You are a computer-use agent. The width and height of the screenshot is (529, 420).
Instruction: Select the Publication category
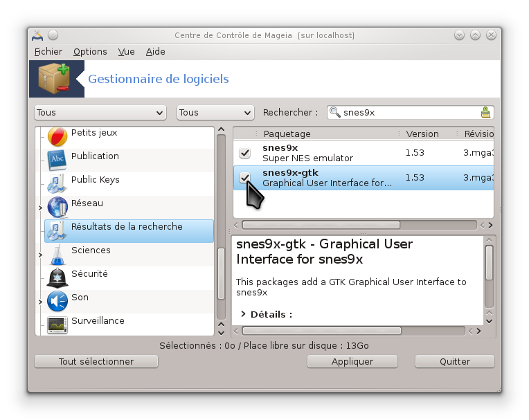(x=95, y=156)
